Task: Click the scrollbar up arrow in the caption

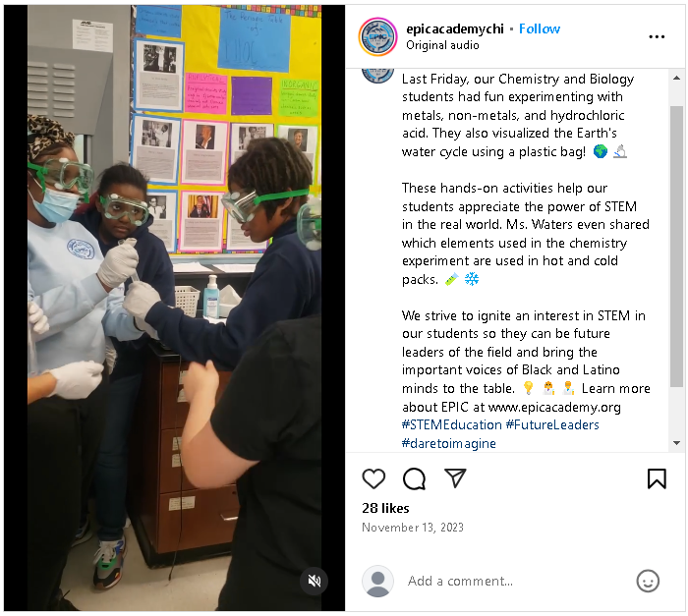Action: point(676,78)
